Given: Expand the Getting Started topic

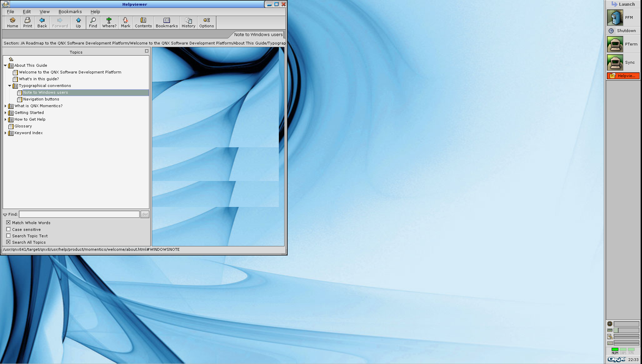Looking at the screenshot, I should pos(5,113).
